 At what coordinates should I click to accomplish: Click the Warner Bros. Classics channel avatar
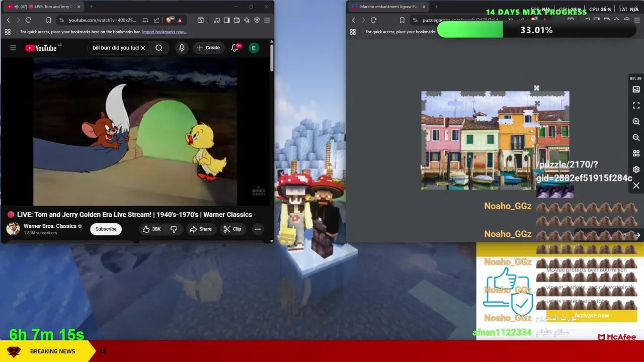pyautogui.click(x=13, y=229)
